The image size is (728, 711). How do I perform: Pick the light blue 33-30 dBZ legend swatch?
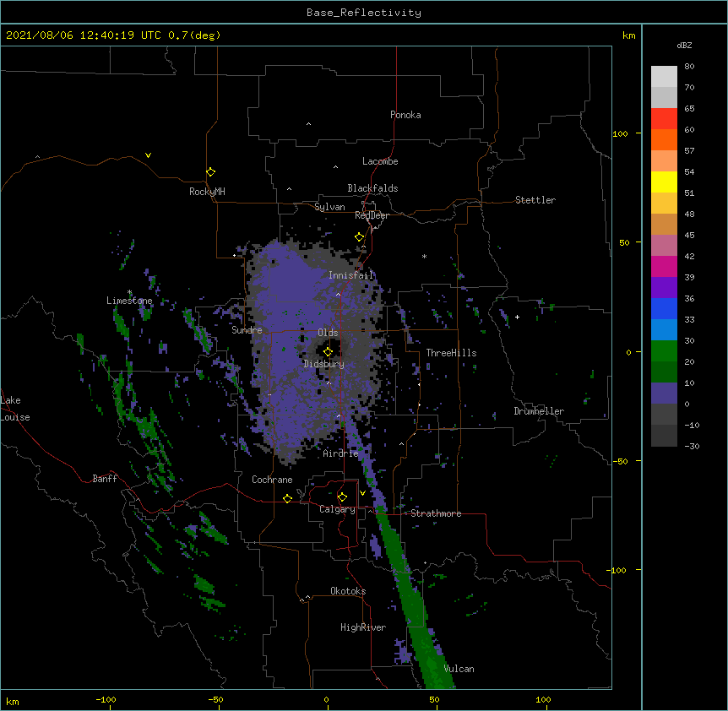point(664,330)
